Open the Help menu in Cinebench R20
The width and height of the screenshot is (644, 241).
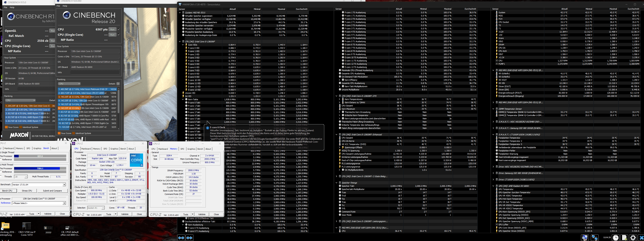point(65,6)
